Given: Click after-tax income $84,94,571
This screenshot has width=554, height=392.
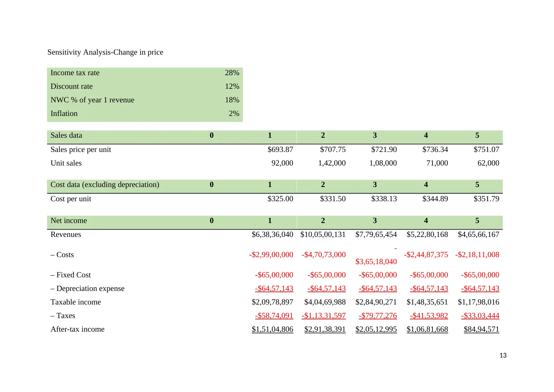Looking at the screenshot, I should (x=481, y=329).
